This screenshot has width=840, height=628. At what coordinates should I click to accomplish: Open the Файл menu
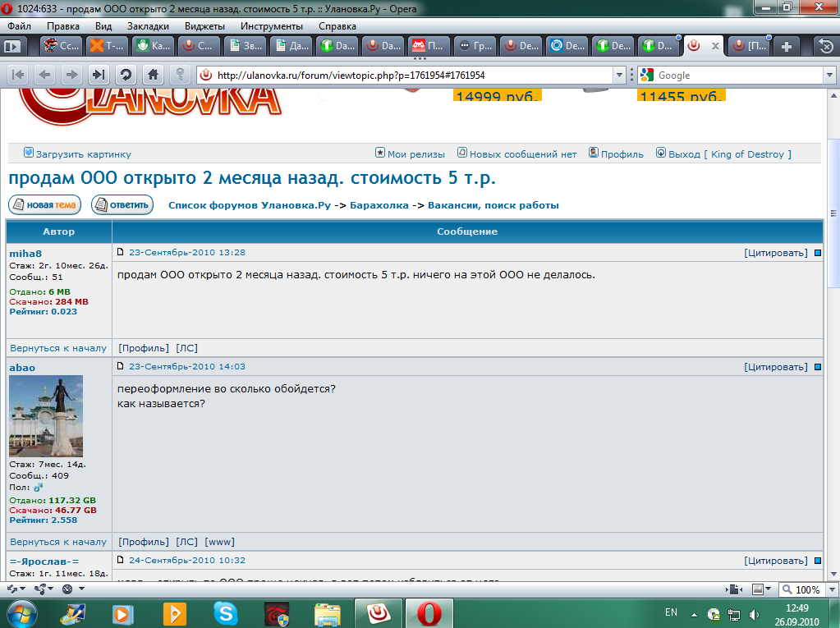pyautogui.click(x=19, y=26)
